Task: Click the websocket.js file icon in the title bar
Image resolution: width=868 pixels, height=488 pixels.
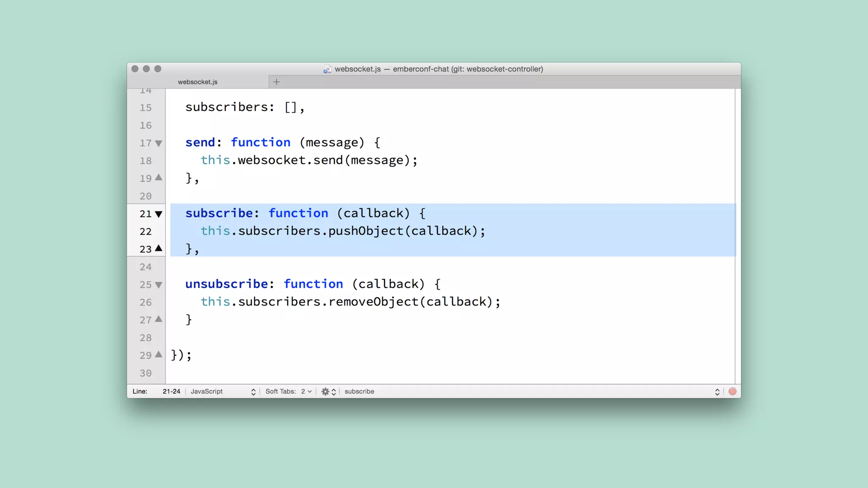Action: 327,69
